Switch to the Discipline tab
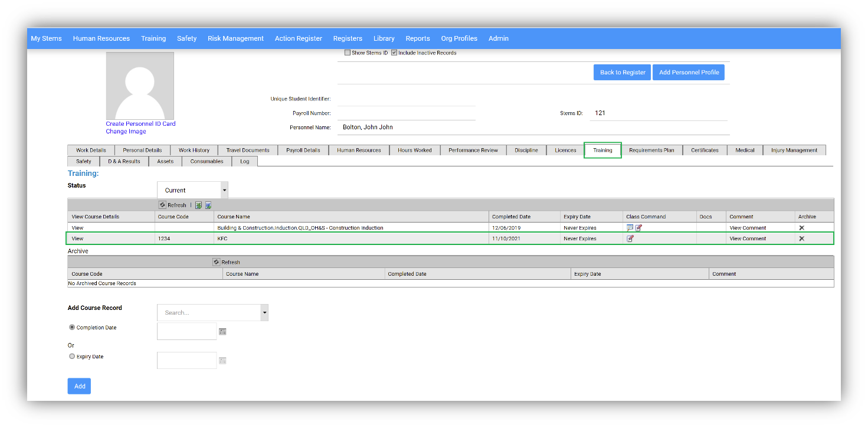 tap(526, 150)
